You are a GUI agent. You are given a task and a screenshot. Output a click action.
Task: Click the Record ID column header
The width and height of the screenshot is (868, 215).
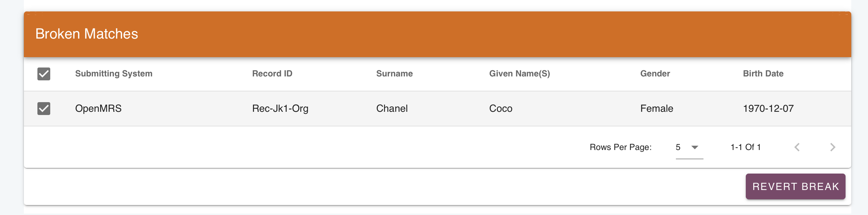point(272,74)
